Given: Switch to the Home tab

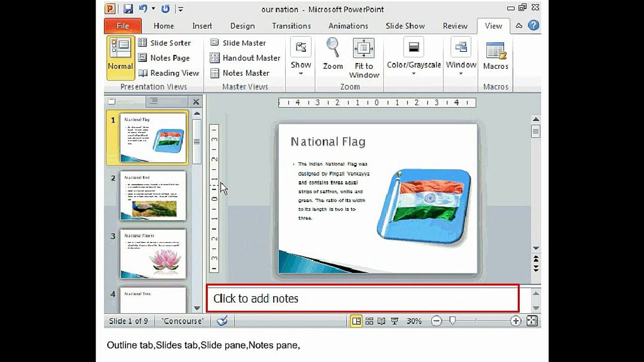Looking at the screenshot, I should tap(164, 26).
